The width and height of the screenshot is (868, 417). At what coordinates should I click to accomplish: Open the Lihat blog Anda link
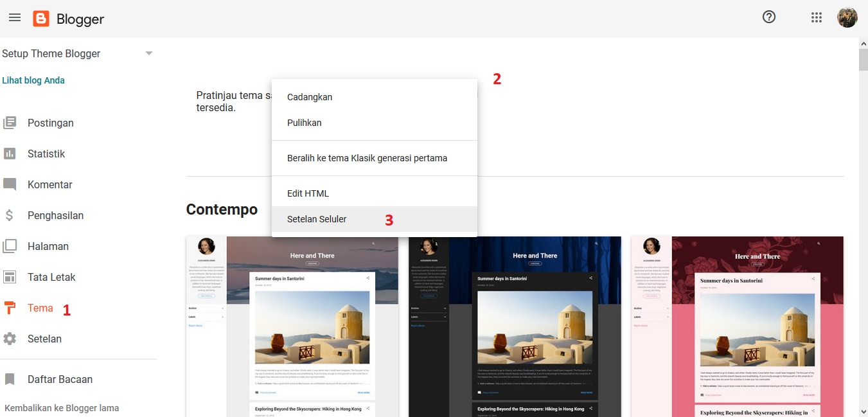pyautogui.click(x=33, y=80)
